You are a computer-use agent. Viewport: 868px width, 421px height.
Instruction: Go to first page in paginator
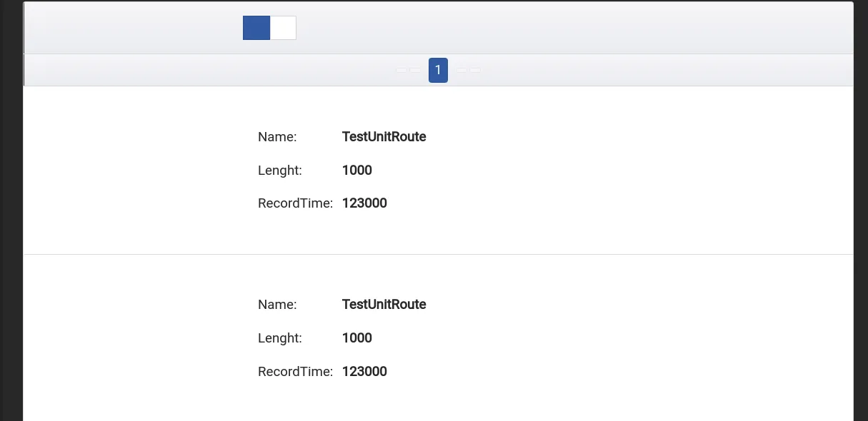coord(401,70)
